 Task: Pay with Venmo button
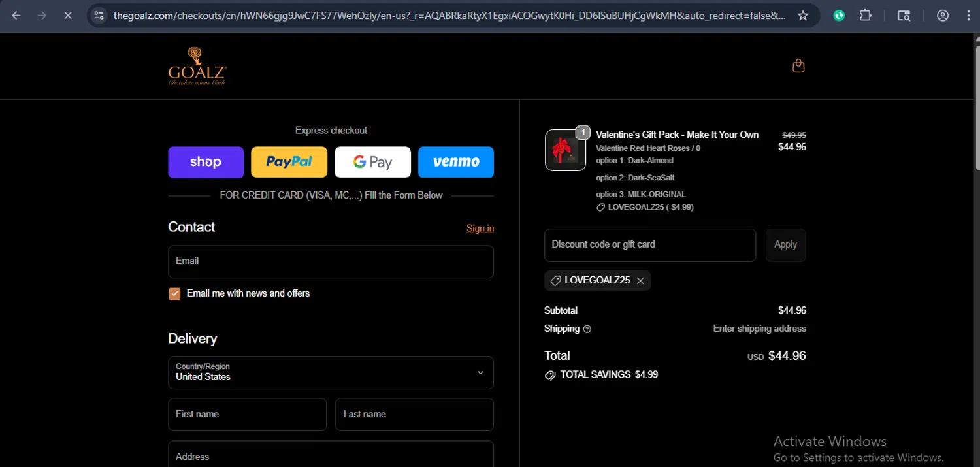click(x=456, y=162)
